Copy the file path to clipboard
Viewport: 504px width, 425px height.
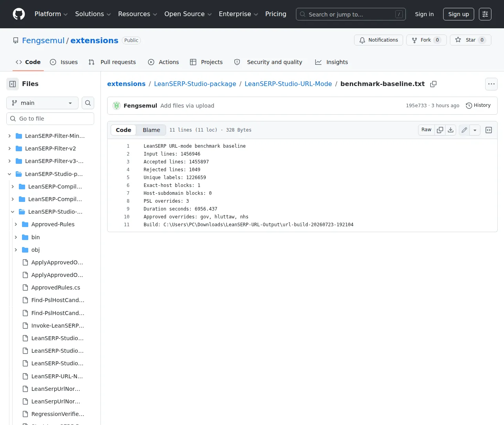tap(433, 84)
